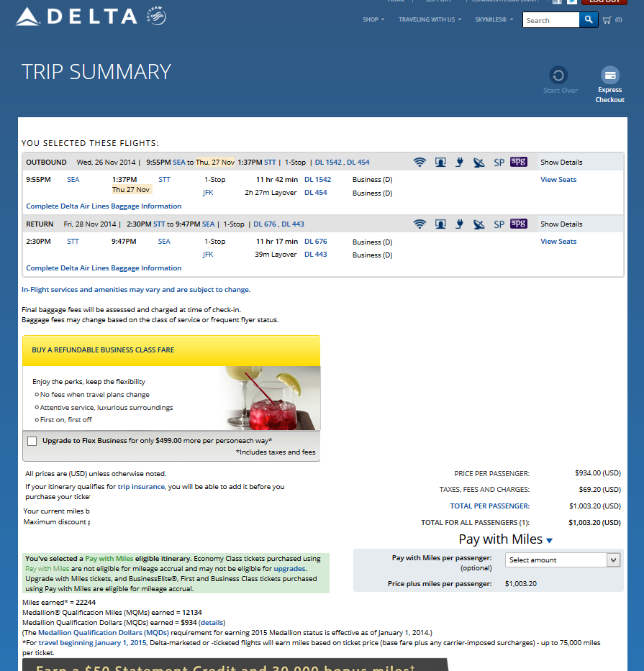The image size is (644, 671).
Task: Click the purple SPG badge on the outbound flight
Action: [x=518, y=162]
